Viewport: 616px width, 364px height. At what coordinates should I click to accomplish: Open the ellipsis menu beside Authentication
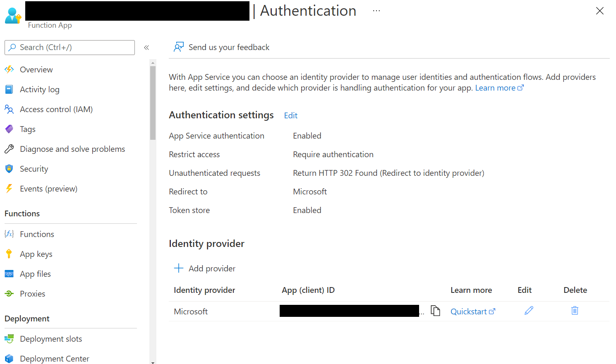click(376, 10)
